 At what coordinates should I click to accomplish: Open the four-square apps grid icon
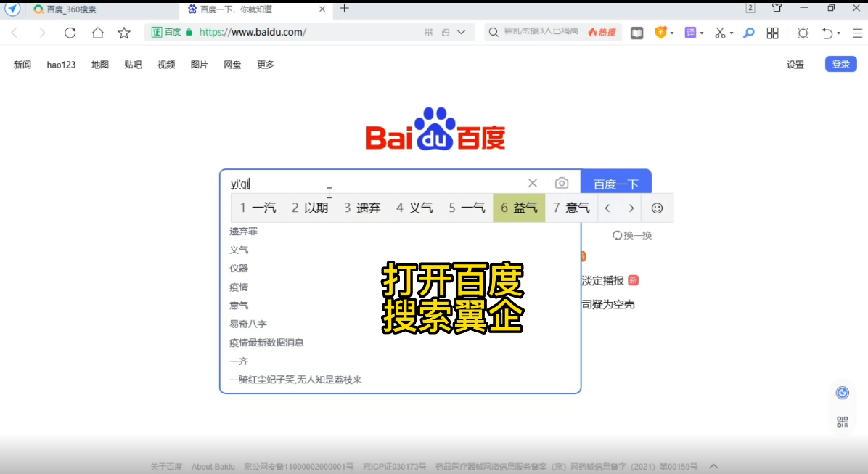pos(773,33)
